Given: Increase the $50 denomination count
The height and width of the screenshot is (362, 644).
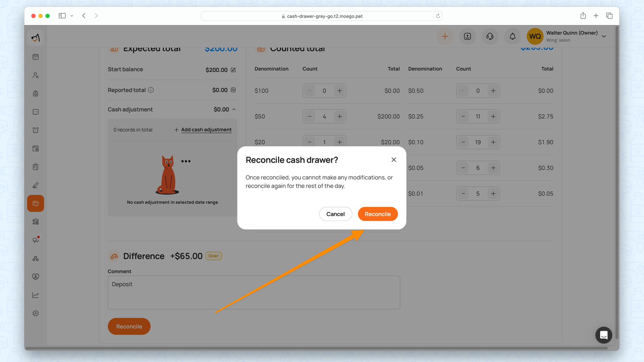Looking at the screenshot, I should pyautogui.click(x=339, y=117).
